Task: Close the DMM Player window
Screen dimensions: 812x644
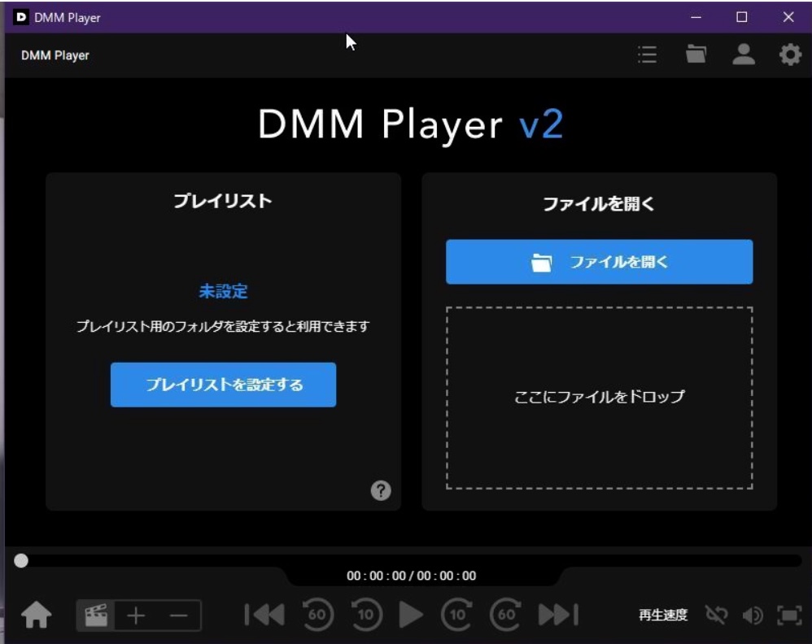Action: pos(788,17)
